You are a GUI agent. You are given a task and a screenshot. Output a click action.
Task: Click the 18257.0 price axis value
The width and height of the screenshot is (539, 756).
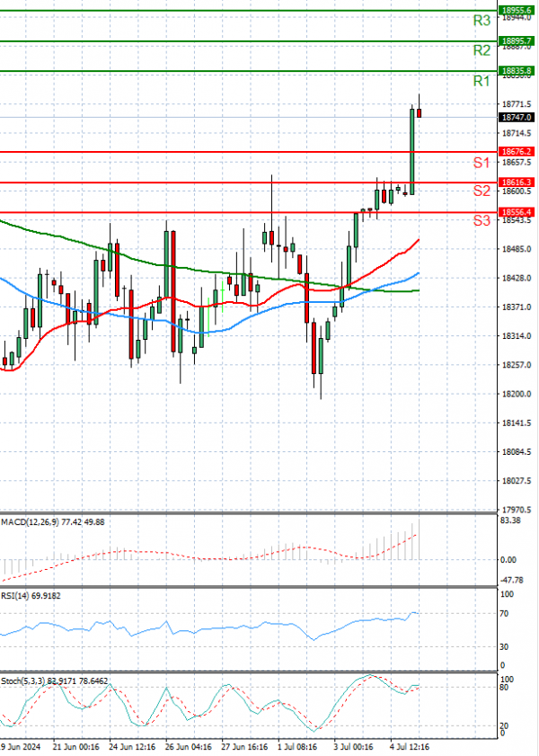[x=517, y=365]
